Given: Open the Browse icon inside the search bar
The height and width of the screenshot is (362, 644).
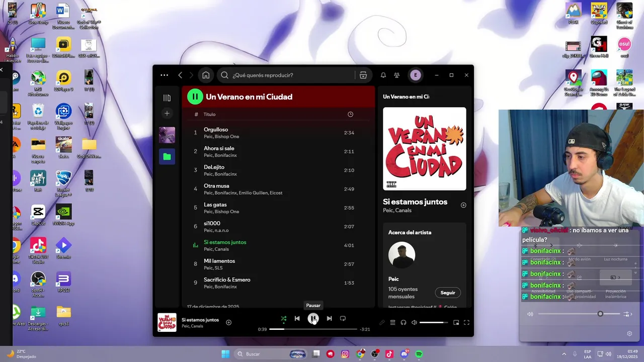Looking at the screenshot, I should tap(363, 75).
